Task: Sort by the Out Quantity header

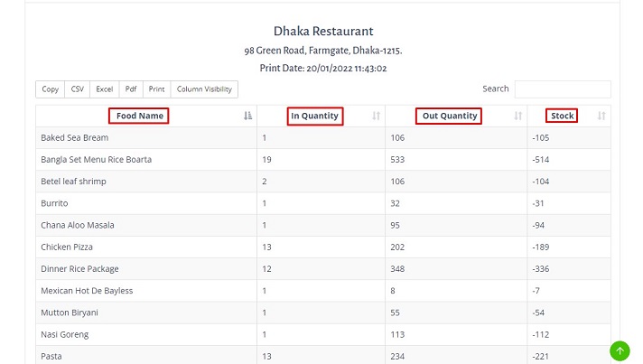Action: (x=449, y=117)
